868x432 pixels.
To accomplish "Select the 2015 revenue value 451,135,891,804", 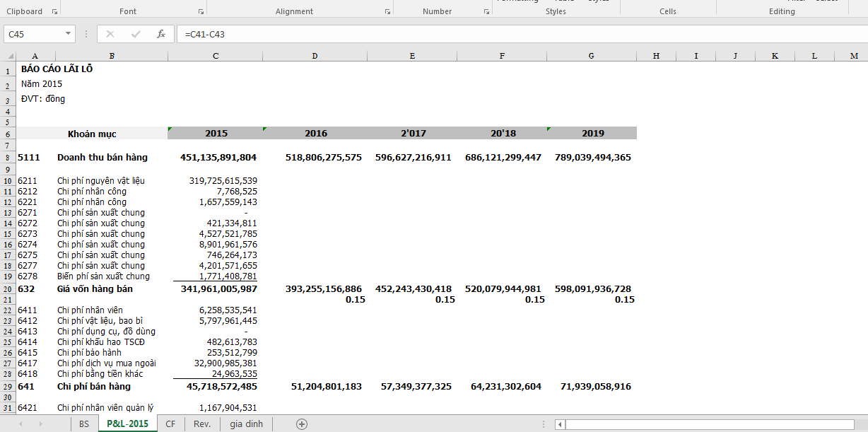I will click(x=218, y=158).
